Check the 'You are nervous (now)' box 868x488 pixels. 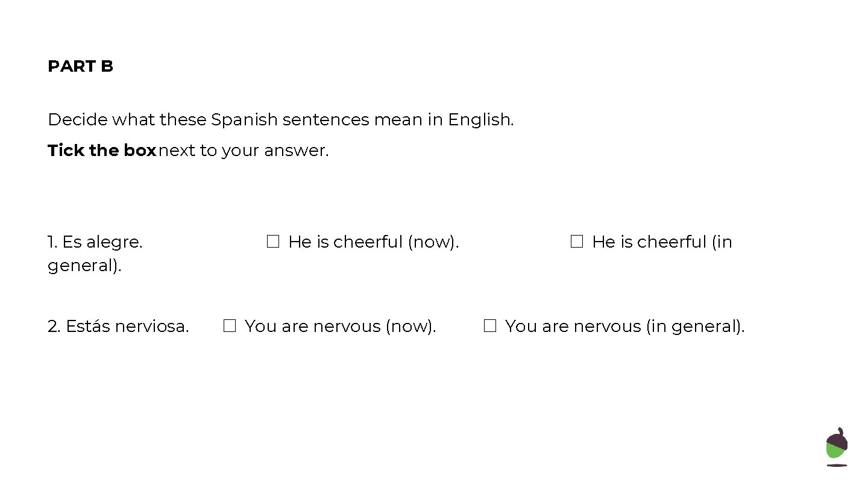pyautogui.click(x=229, y=326)
